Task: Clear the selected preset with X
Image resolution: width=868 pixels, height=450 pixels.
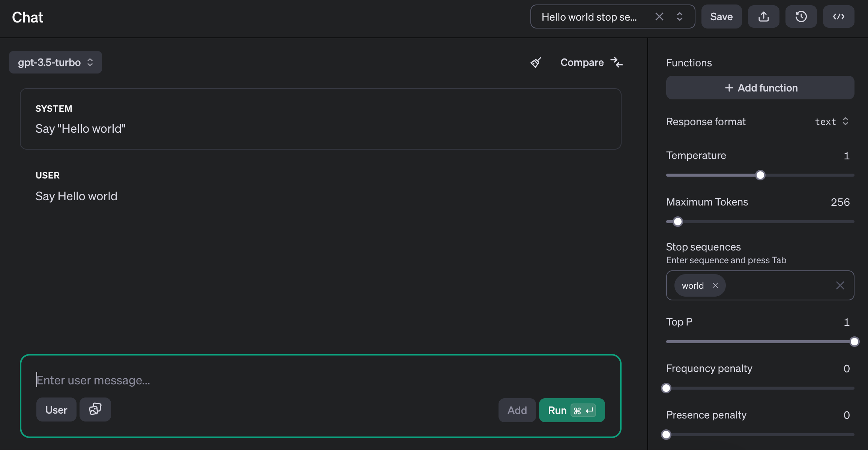Action: [659, 16]
